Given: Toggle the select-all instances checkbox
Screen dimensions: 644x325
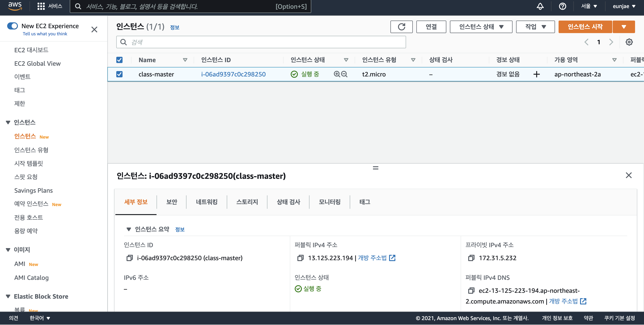Looking at the screenshot, I should pos(119,60).
